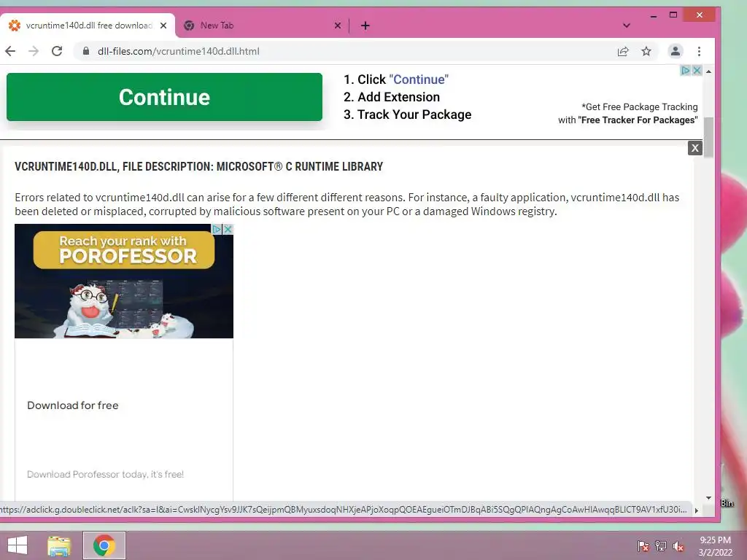Screen dimensions: 747x560
Task: Maximize the Chrome window
Action: (673, 15)
